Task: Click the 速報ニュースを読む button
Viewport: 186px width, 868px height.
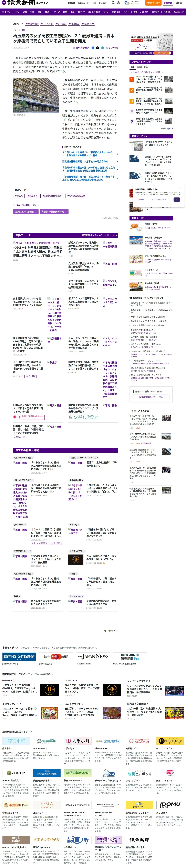Action: pyautogui.click(x=26, y=212)
